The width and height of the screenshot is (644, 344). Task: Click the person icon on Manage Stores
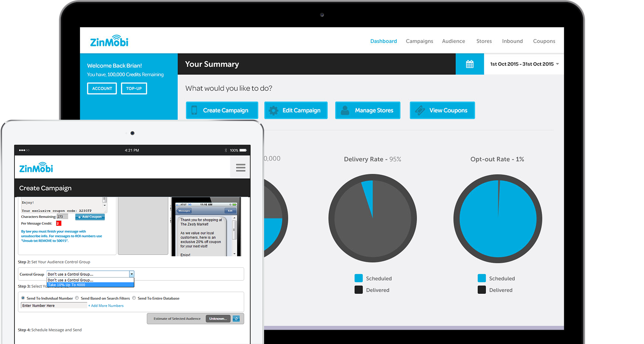[x=345, y=110]
